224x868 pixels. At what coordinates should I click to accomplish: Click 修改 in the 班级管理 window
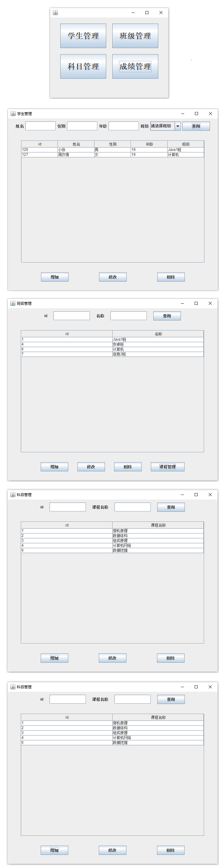[x=91, y=467]
